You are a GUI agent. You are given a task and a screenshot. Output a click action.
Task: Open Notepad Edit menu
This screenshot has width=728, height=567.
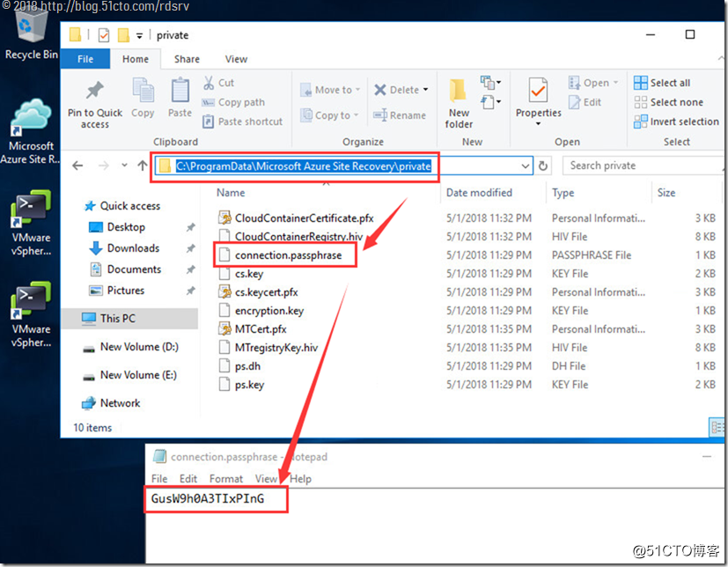coord(188,479)
